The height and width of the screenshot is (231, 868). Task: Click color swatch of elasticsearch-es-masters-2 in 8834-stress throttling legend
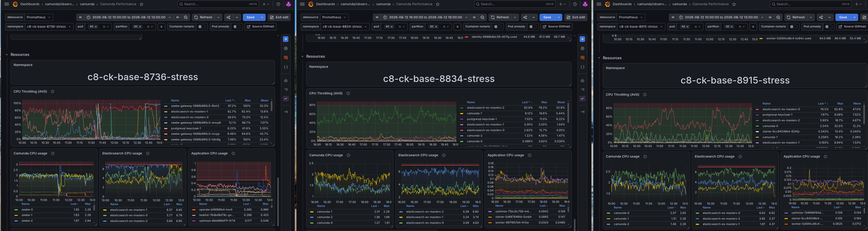(462, 108)
